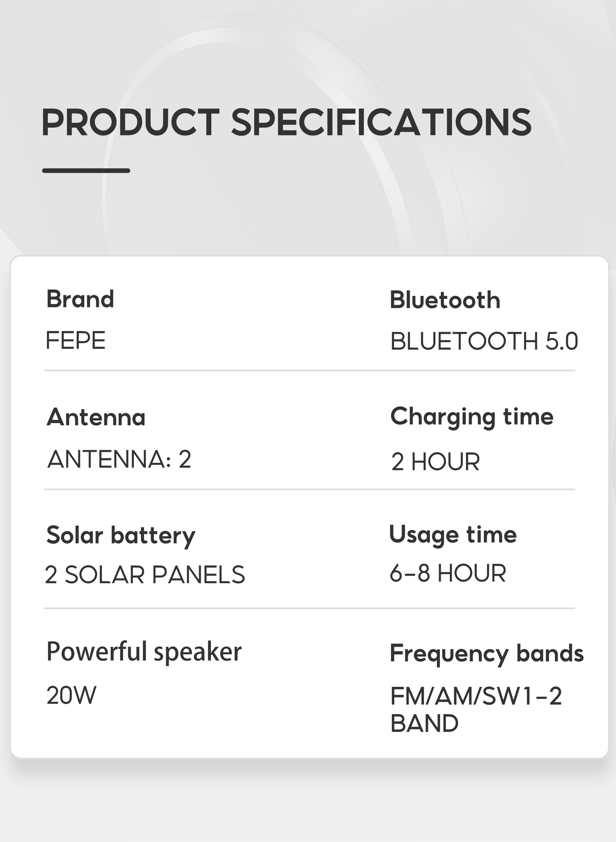
Task: Click the divider line below 2 SOLAR PANELS
Action: 309,608
